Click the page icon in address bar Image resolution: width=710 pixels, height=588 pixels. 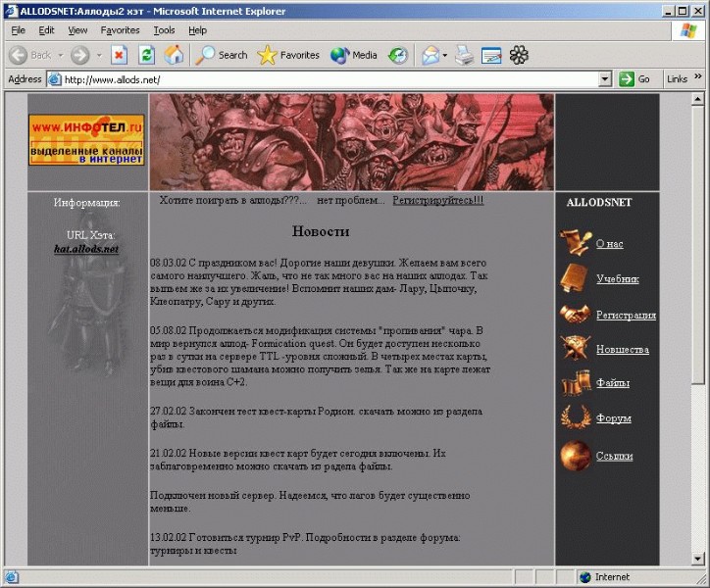pyautogui.click(x=54, y=79)
